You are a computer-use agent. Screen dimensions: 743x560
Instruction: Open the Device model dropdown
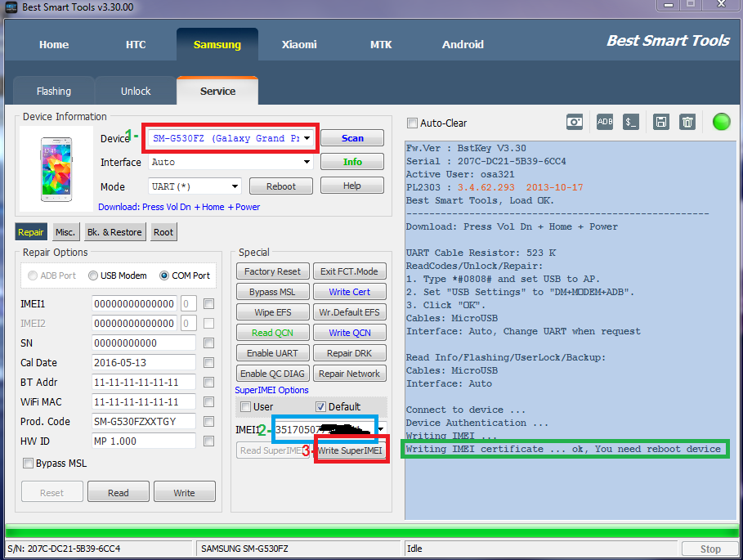pyautogui.click(x=307, y=138)
